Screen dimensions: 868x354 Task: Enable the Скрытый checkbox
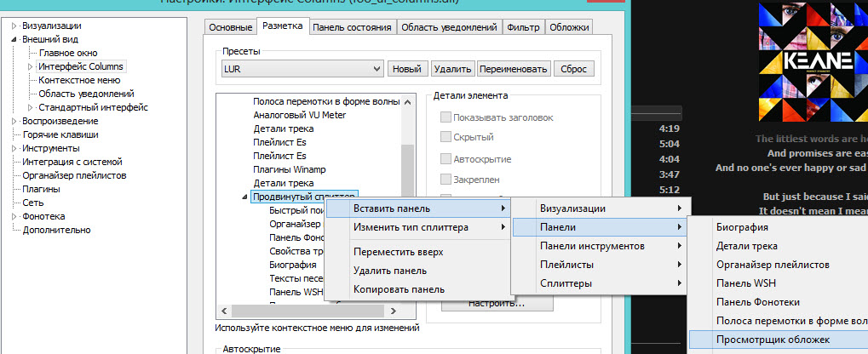click(x=445, y=137)
